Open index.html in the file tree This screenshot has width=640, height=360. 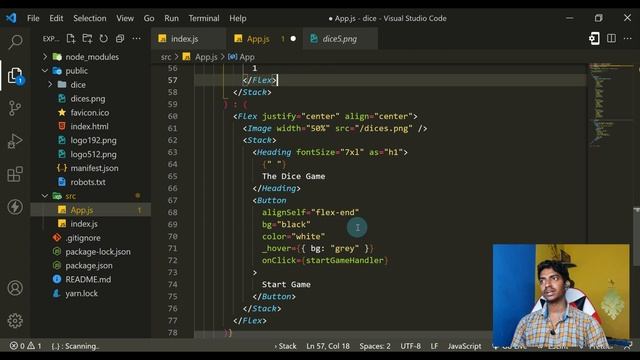point(89,126)
